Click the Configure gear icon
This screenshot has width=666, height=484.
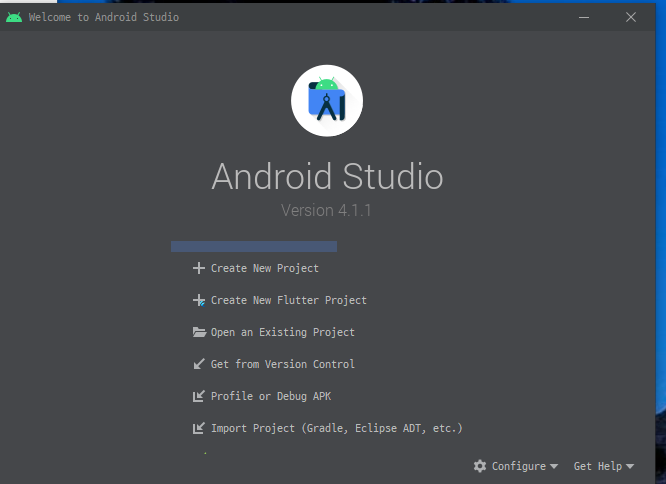[480, 466]
